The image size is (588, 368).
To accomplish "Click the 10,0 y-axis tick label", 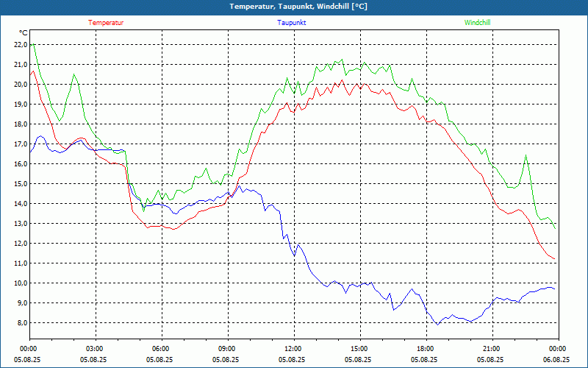I will click(21, 283).
